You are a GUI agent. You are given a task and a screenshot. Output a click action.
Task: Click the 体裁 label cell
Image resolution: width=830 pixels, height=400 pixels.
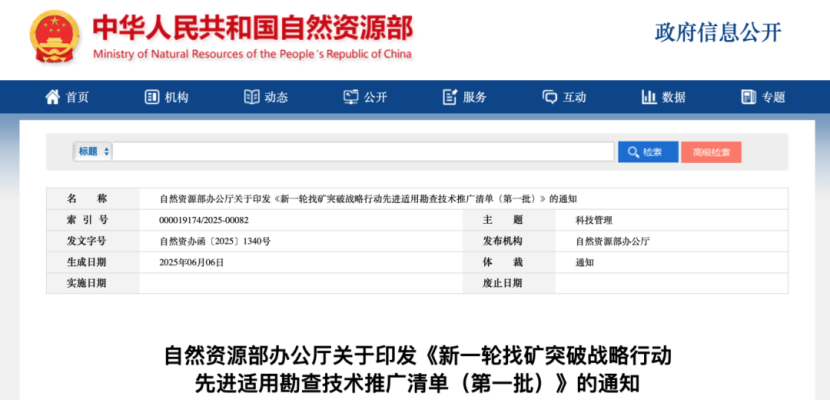pyautogui.click(x=509, y=262)
